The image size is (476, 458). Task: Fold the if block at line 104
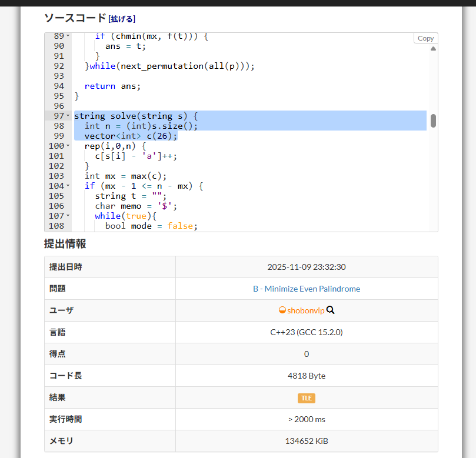[68, 186]
